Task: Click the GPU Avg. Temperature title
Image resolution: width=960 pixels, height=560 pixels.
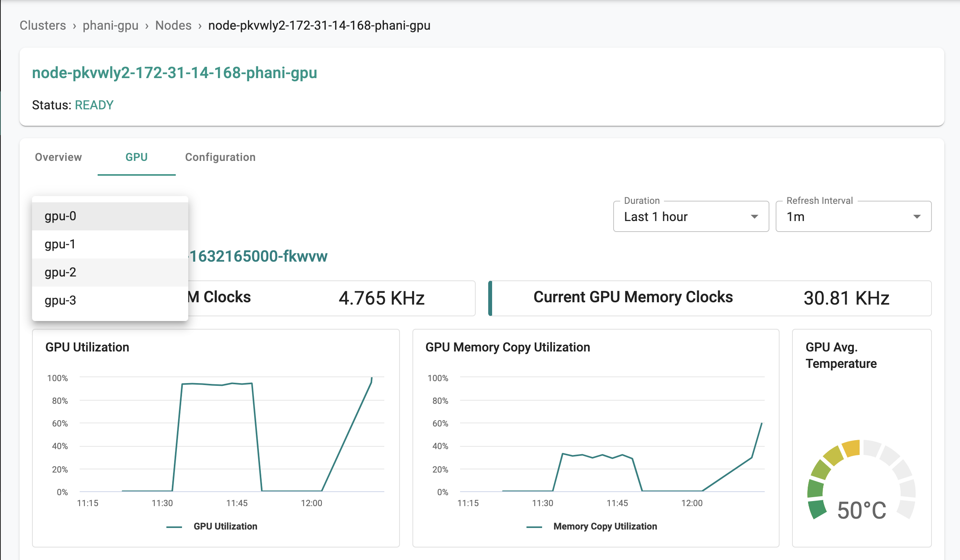Action: coord(841,355)
